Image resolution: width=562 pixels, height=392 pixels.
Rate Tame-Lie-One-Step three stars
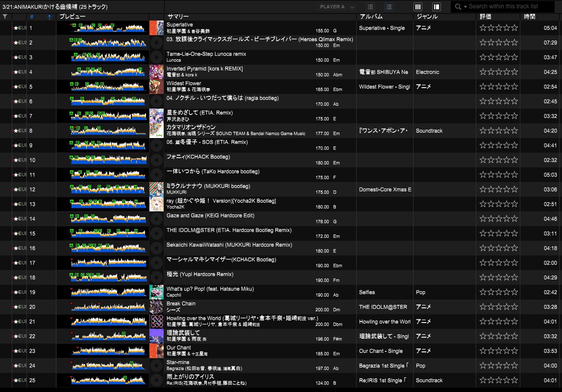499,57
